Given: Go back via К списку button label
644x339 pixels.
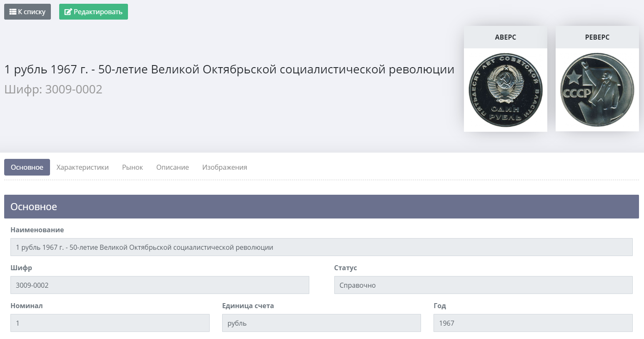Looking at the screenshot, I should coord(32,12).
